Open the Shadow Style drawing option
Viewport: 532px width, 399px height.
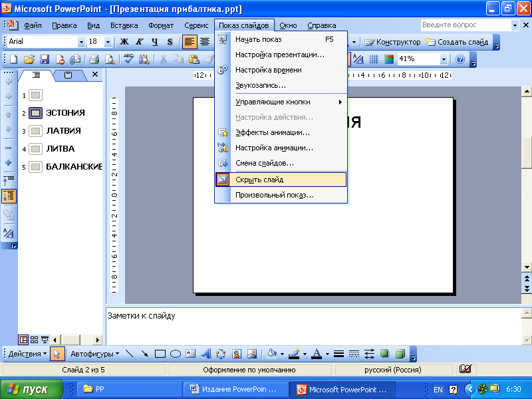tap(384, 354)
